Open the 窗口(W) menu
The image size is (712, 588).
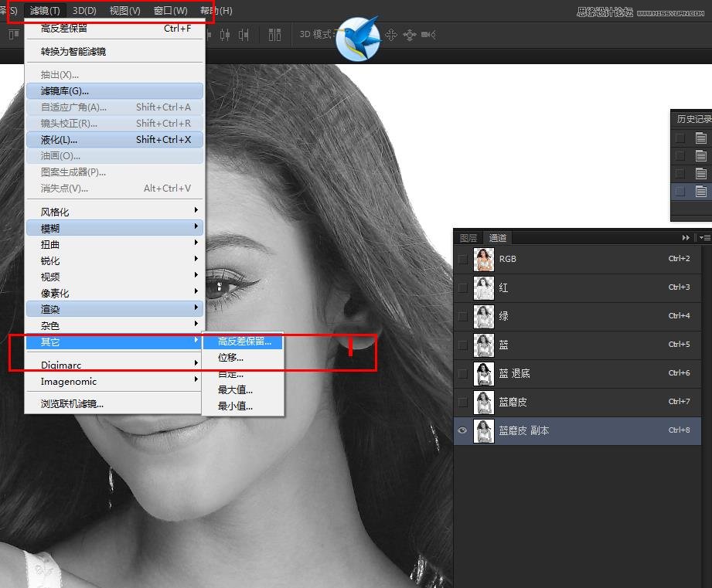[x=170, y=11]
